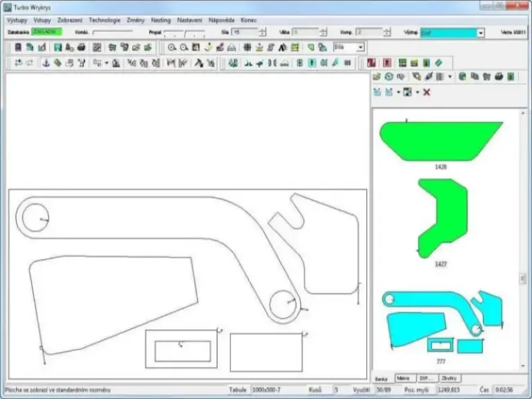Click the printer icon in top toolbar
Viewport: 532px width, 399px height.
pyautogui.click(x=81, y=47)
